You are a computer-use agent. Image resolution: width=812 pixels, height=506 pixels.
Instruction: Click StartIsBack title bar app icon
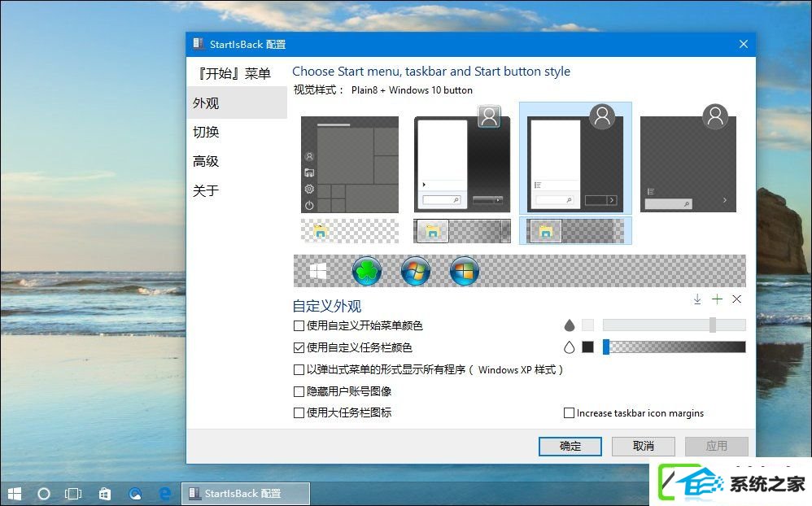pos(198,43)
